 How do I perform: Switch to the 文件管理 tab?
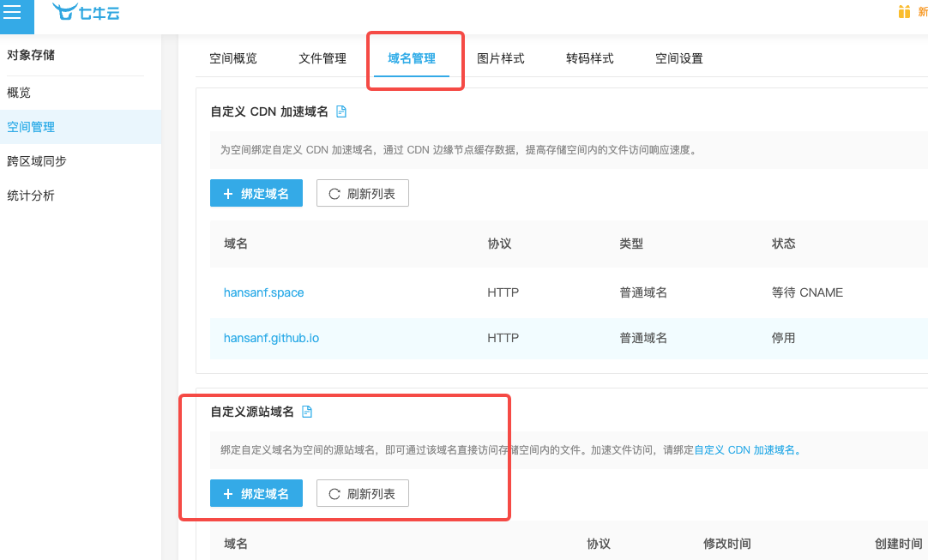pyautogui.click(x=322, y=58)
